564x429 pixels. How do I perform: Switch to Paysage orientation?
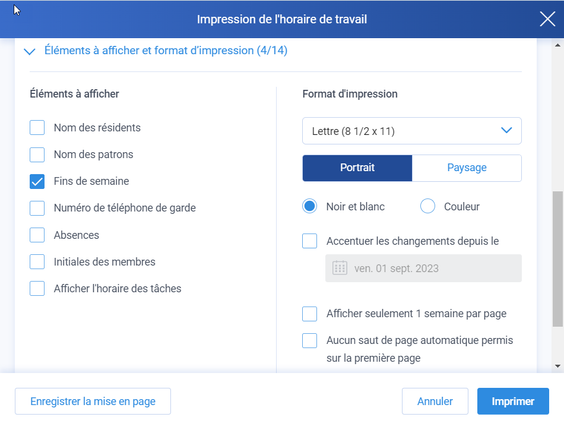coord(467,168)
